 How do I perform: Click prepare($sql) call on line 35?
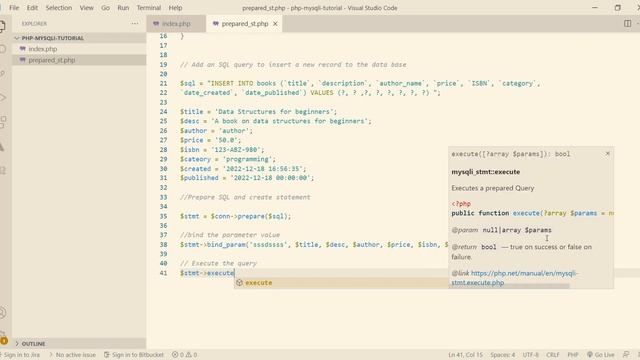(x=263, y=216)
